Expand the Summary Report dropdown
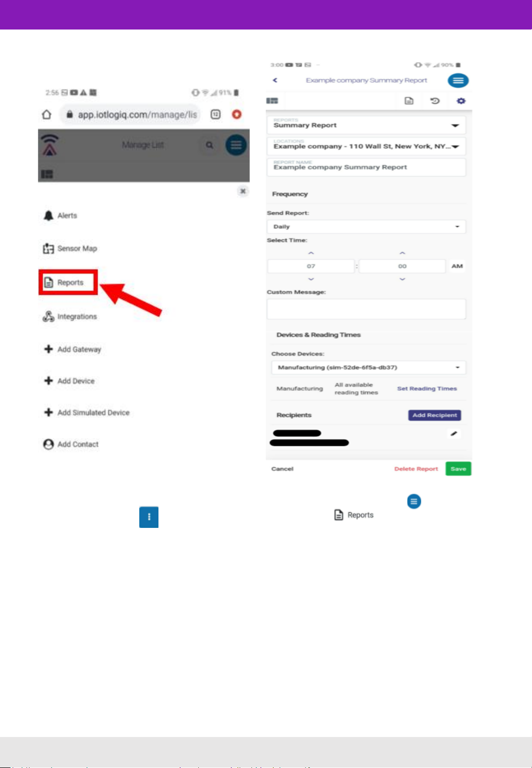 (367, 125)
